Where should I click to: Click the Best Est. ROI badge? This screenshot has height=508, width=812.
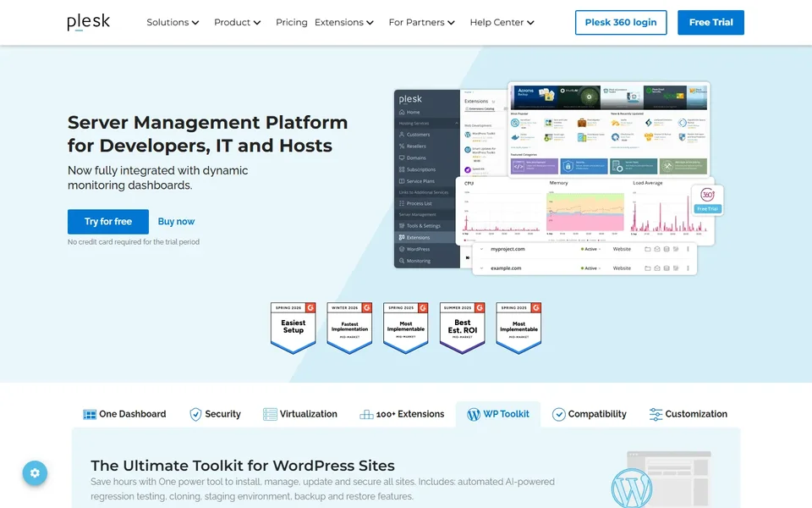coord(462,329)
